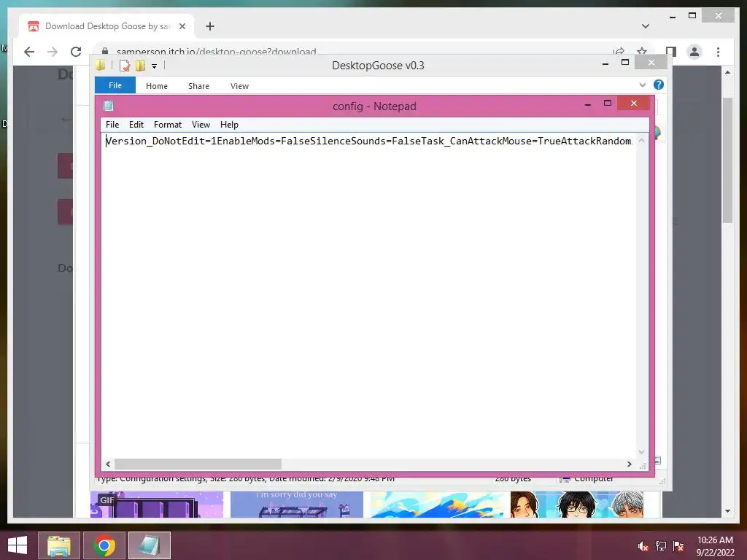Click network tray icon

pos(661,546)
